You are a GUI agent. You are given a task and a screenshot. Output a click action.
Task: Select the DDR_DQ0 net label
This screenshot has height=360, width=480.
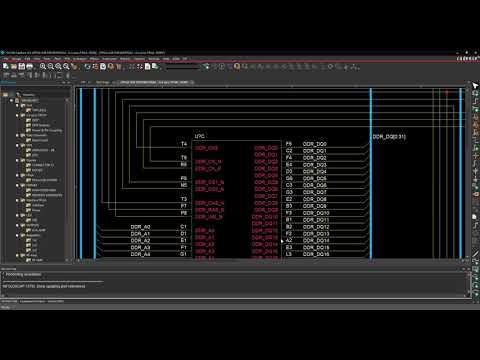(x=315, y=144)
